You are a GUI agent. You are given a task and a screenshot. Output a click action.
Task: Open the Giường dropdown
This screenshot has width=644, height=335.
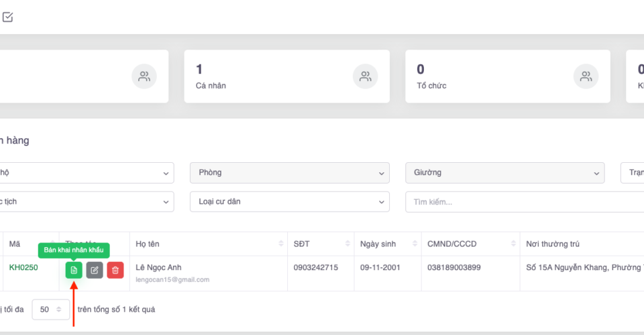[504, 173]
